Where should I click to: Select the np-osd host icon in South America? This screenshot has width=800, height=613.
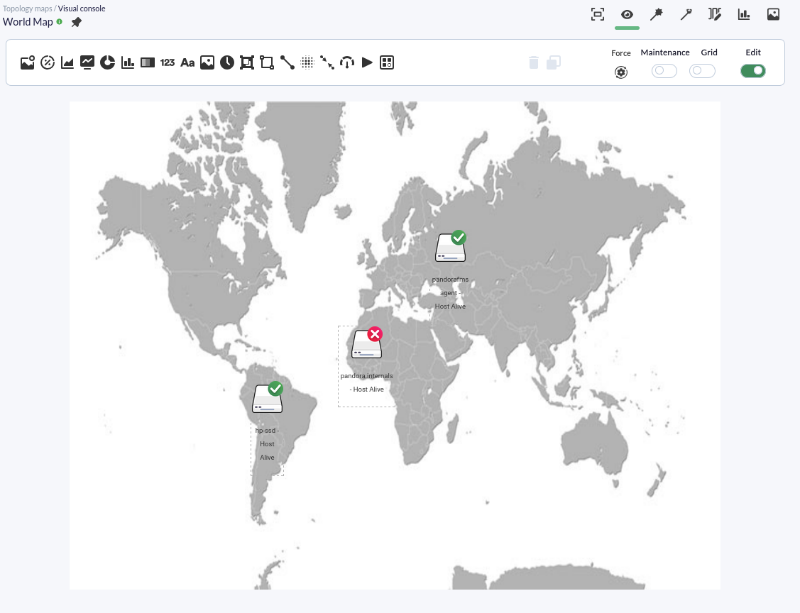coord(268,398)
